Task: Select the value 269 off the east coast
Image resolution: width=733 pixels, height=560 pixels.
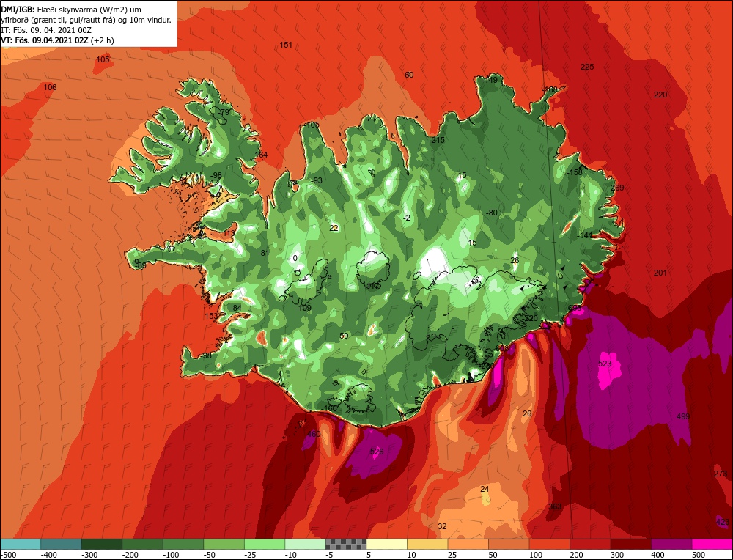Action: [617, 188]
